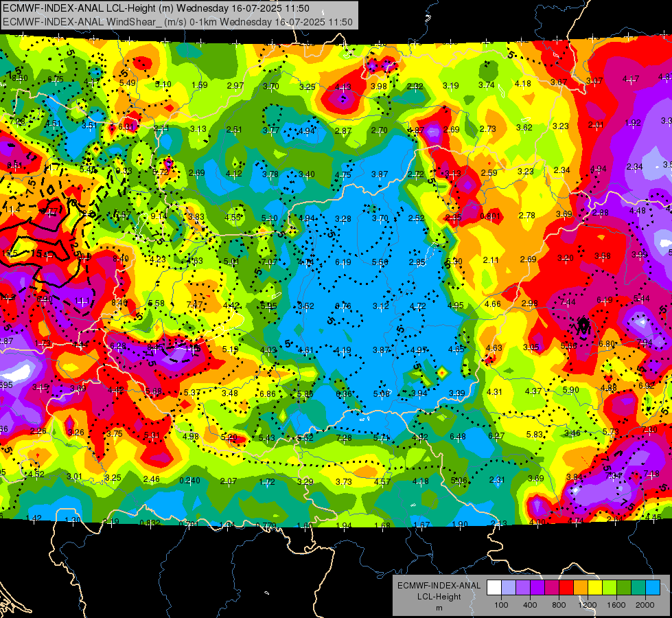This screenshot has height=618, width=672.
Task: Click legend label 'ECMWF-INDEX-ANAL'
Action: [x=439, y=586]
